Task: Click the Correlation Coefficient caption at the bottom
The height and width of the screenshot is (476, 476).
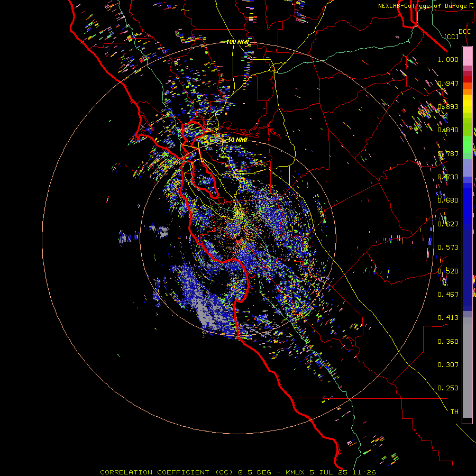Action: [x=238, y=472]
